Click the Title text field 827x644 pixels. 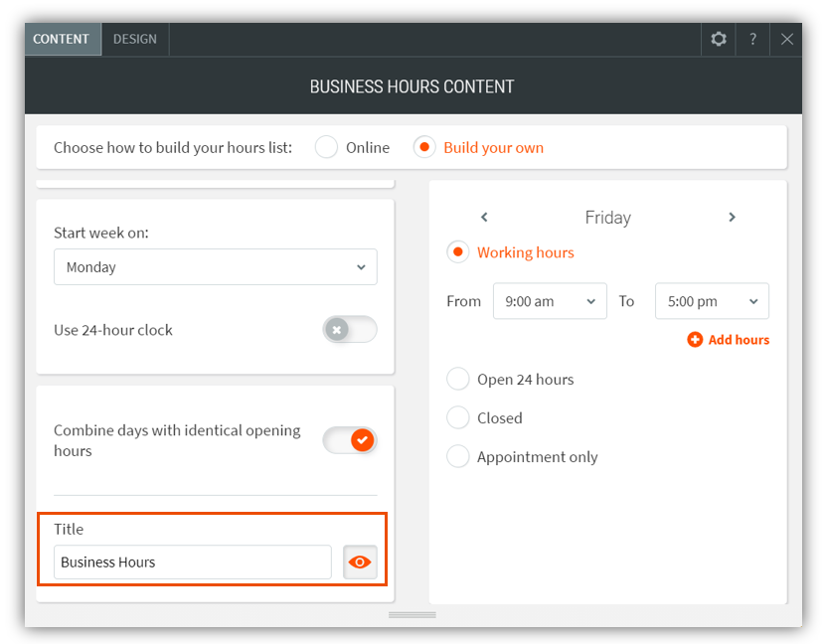pos(193,563)
